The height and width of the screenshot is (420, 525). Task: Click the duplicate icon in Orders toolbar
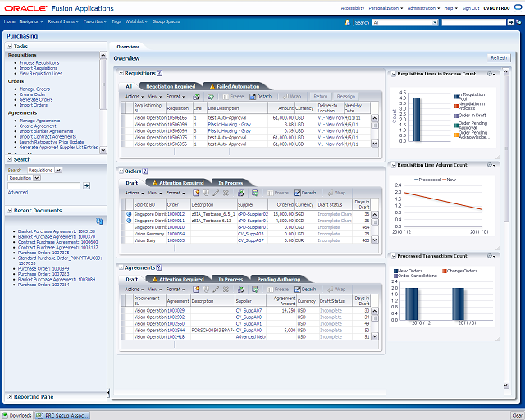(x=206, y=193)
